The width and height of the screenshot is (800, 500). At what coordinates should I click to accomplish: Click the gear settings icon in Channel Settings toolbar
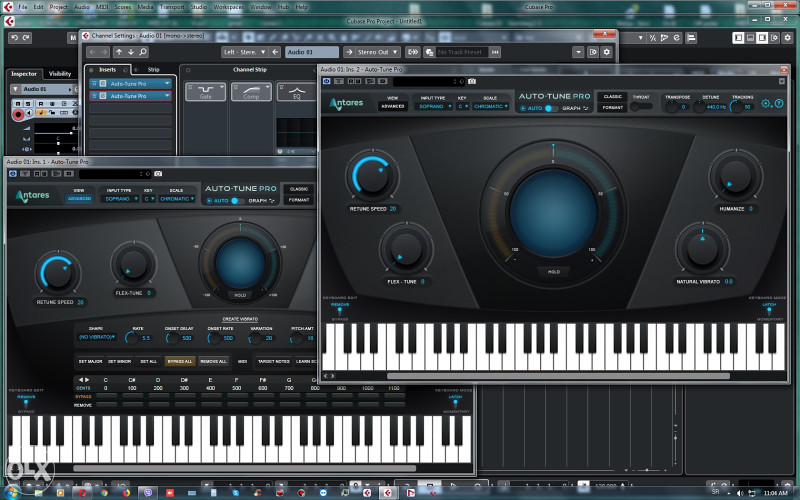607,52
